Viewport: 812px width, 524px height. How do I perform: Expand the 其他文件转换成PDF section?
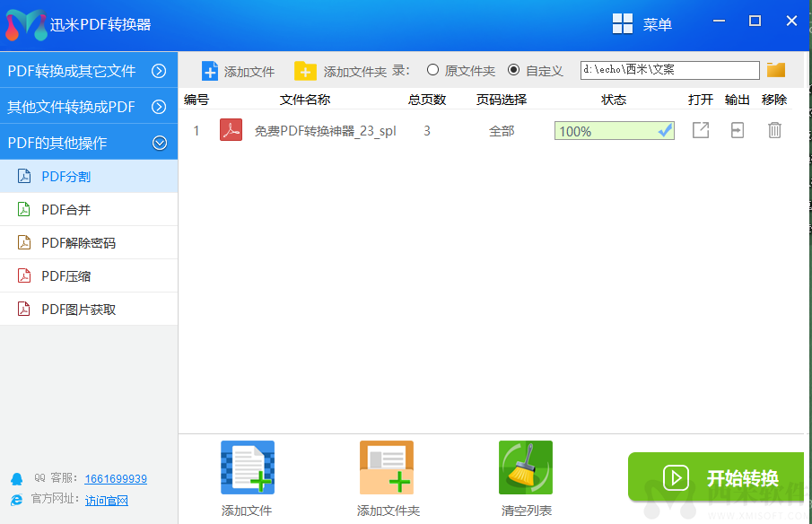(90, 105)
